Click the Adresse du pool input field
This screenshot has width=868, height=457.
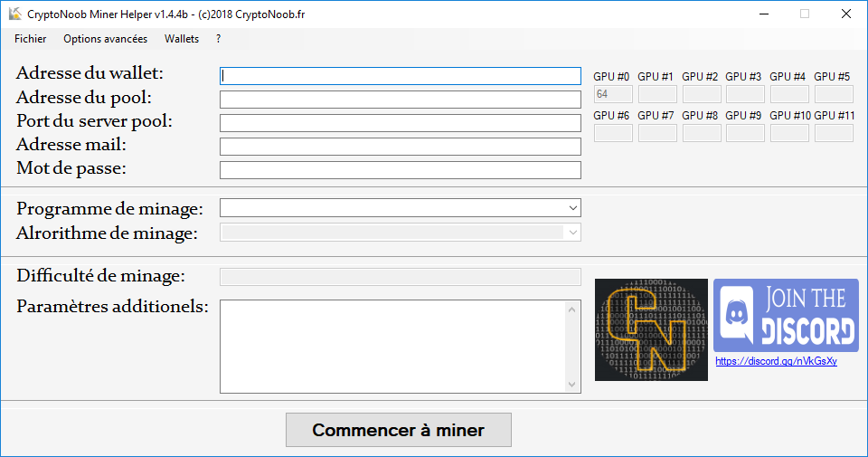(x=401, y=100)
